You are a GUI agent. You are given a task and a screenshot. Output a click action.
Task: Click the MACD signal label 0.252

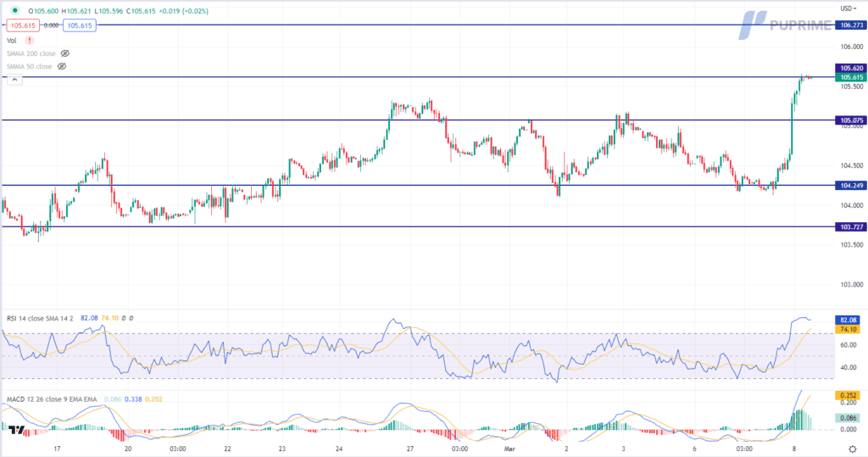click(848, 395)
